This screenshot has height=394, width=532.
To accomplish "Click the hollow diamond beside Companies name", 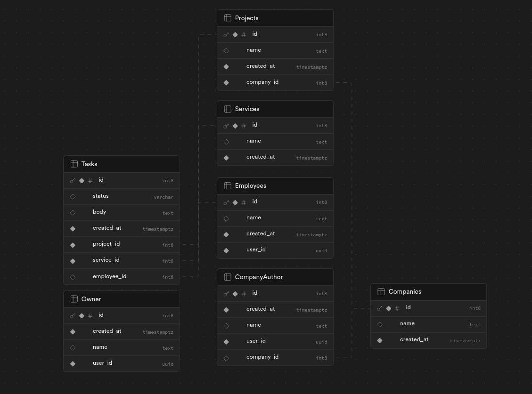I will click(380, 324).
